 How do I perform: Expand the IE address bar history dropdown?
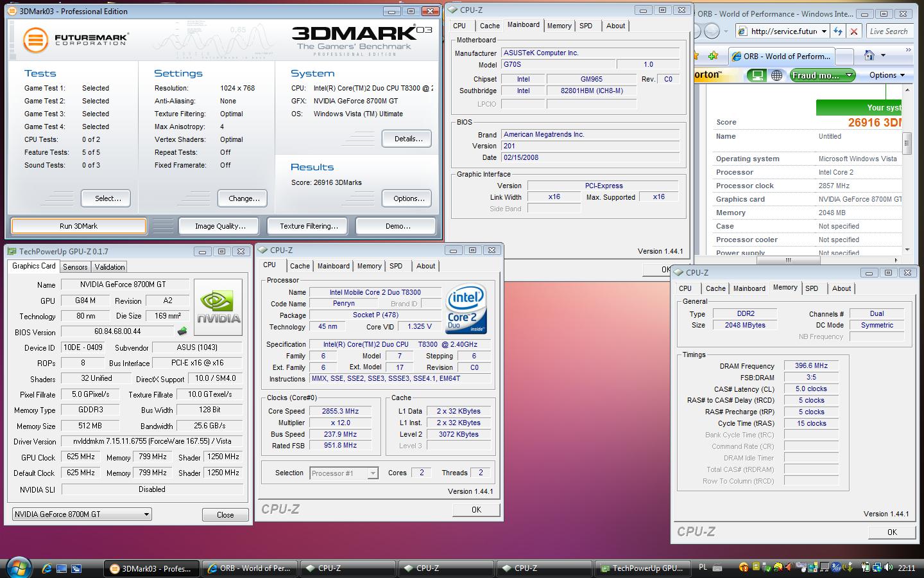pos(824,31)
